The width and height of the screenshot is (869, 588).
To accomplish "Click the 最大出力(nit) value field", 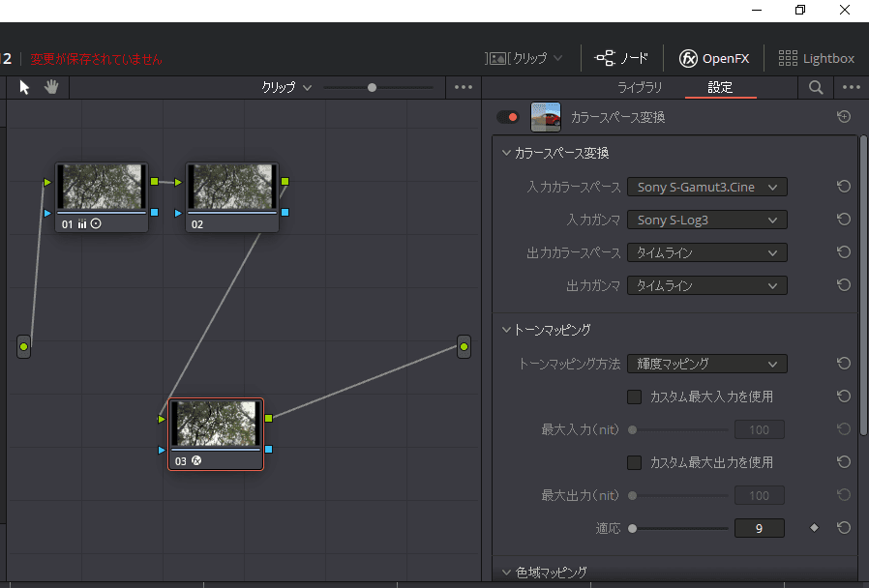I will point(760,495).
